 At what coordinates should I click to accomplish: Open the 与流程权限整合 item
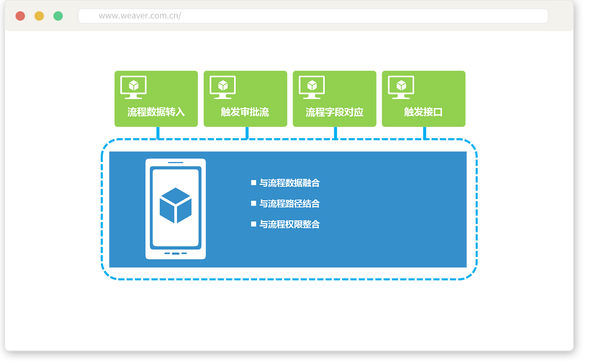[290, 224]
